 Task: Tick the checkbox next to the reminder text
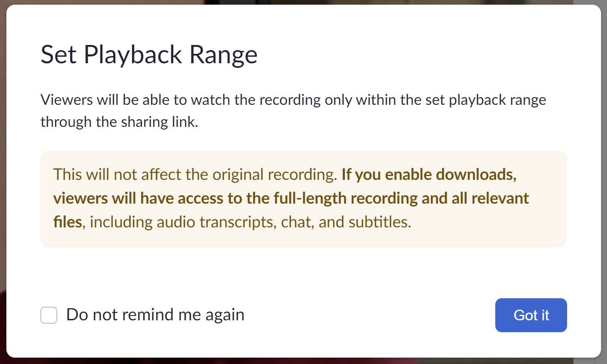[x=48, y=315]
